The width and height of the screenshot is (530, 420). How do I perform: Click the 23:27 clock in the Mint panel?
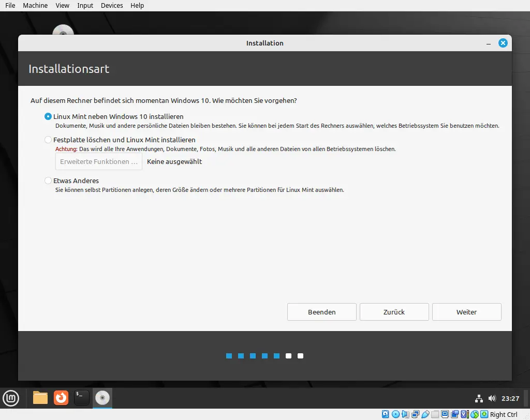pyautogui.click(x=510, y=398)
